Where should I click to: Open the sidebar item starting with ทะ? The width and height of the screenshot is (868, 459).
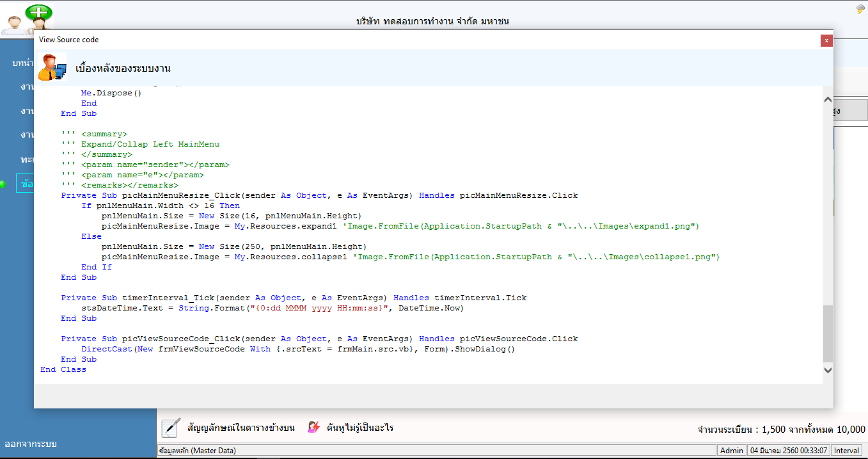[27, 159]
